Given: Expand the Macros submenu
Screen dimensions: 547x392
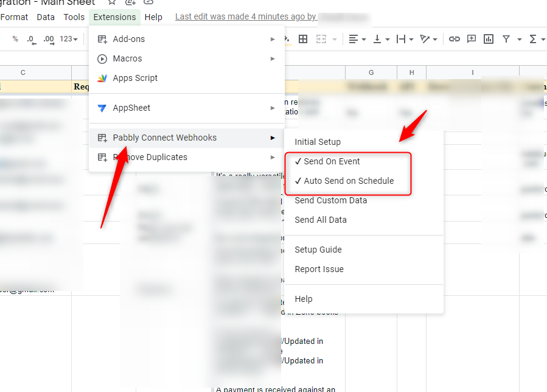Looking at the screenshot, I should coord(187,58).
